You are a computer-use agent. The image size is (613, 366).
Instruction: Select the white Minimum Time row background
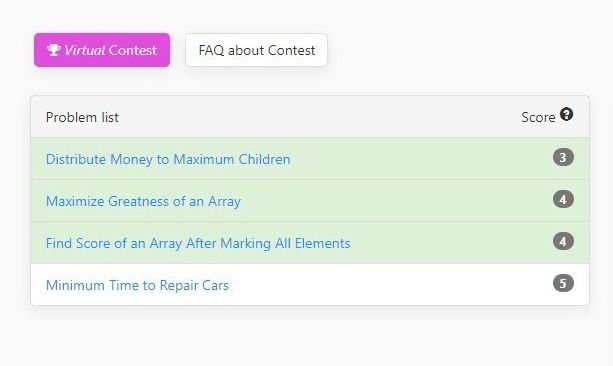[310, 285]
